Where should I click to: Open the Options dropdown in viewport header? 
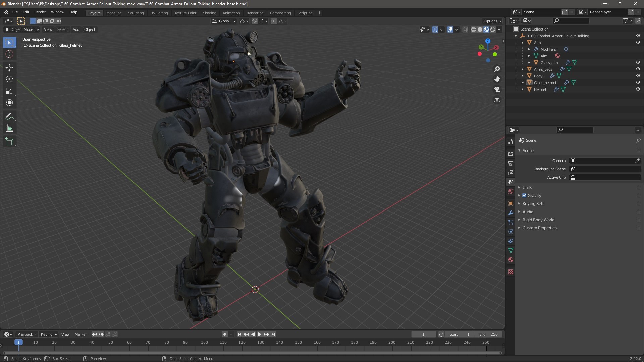tap(493, 21)
